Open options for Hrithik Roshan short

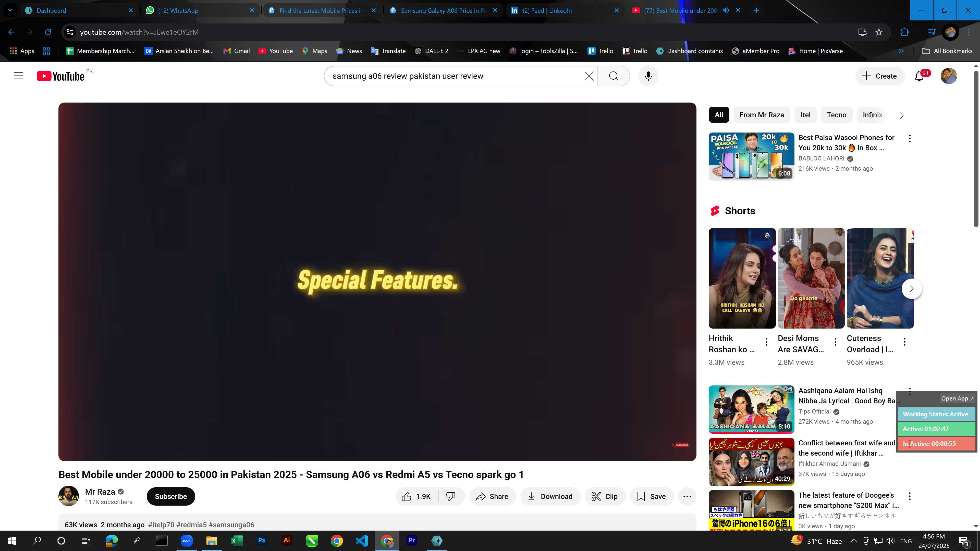click(x=767, y=342)
